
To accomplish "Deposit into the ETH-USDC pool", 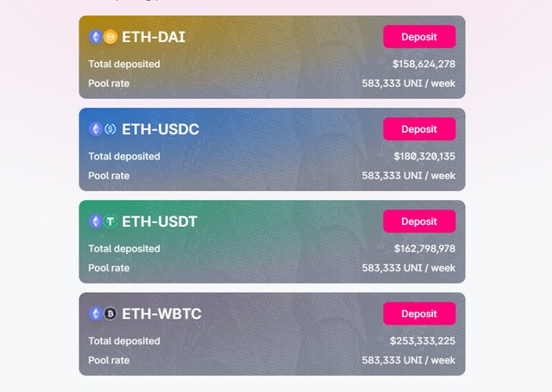I will tap(419, 129).
